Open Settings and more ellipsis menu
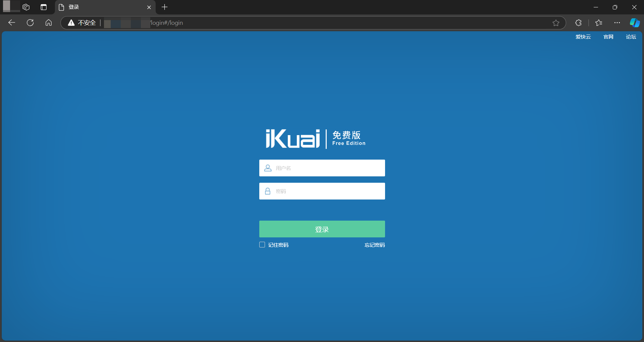 [617, 22]
